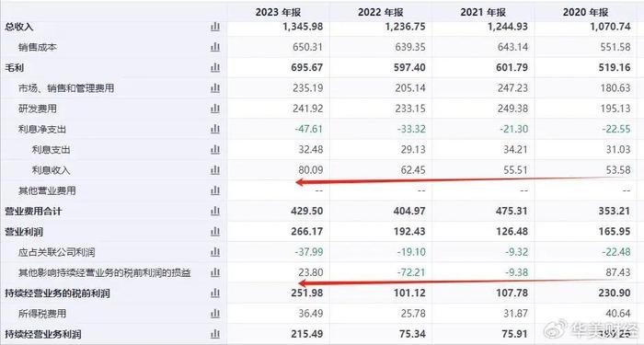Open chart icon for 其他影响持续经营业务的税前利润的损益 row
This screenshot has height=345, width=644.
point(215,272)
